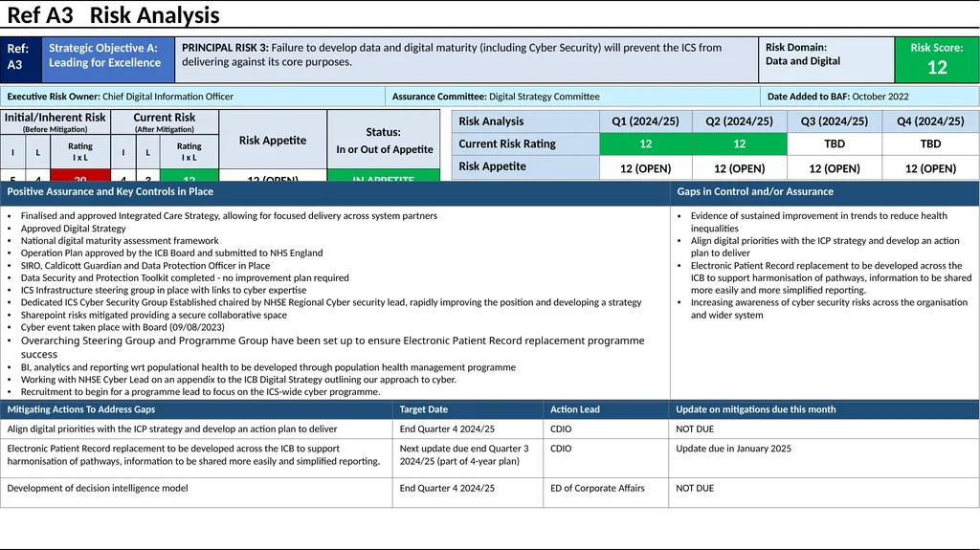Select 'Align digital priorities' mitigating action row text
980x550 pixels.
pyautogui.click(x=172, y=429)
